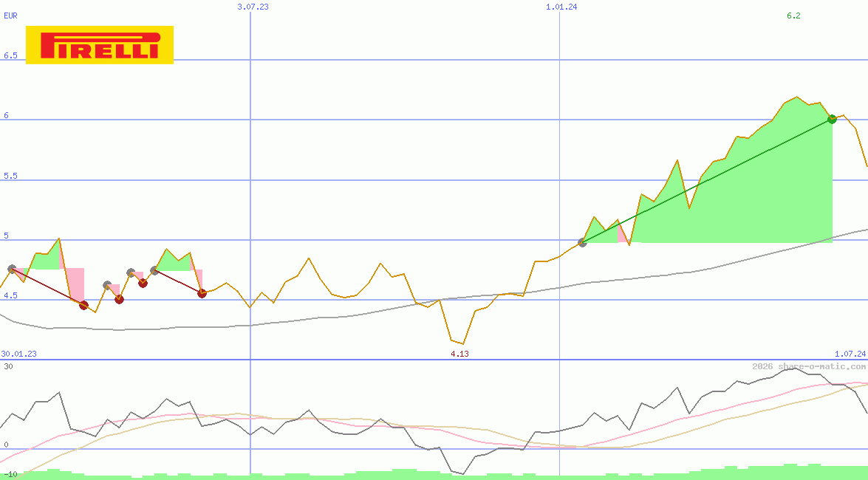Click the 1.07.24 end date label
This screenshot has height=480, width=868.
[x=850, y=354]
